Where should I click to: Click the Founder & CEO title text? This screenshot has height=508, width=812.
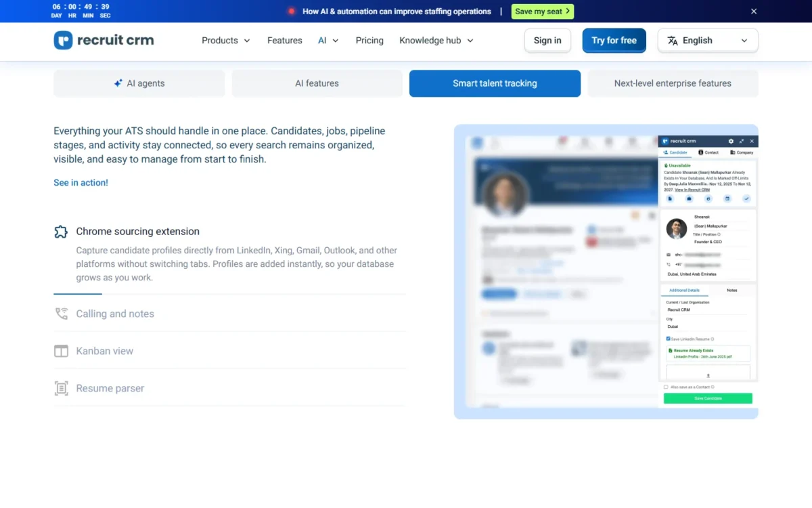[x=708, y=242]
